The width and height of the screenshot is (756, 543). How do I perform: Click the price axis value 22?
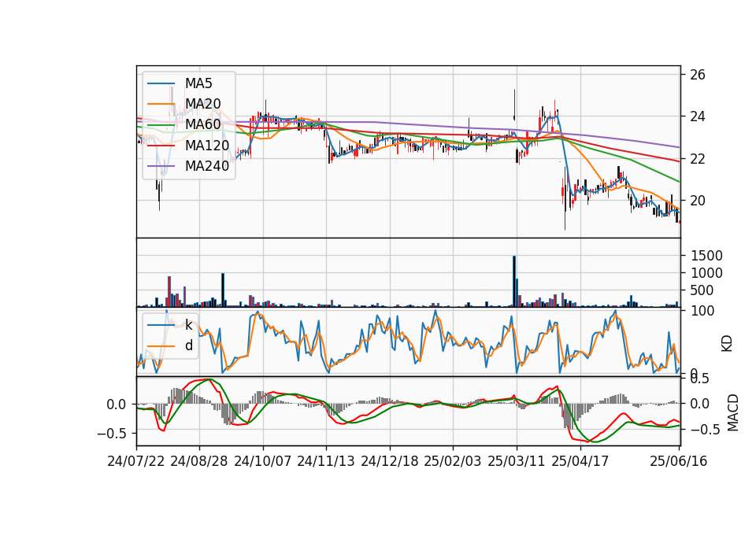tap(698, 158)
